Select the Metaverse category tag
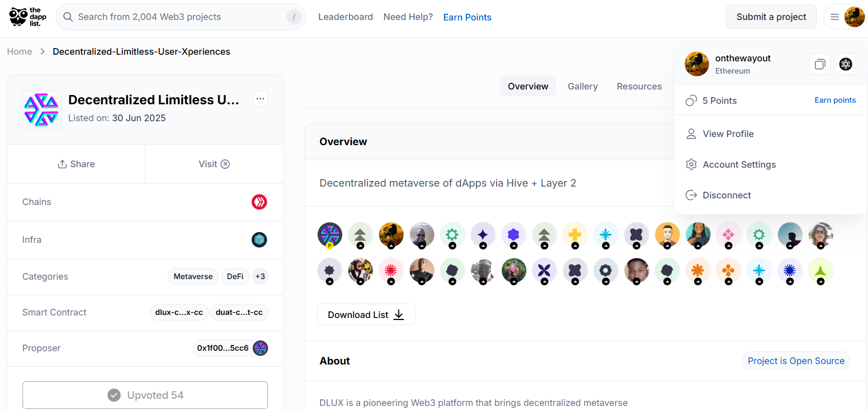 (x=193, y=277)
